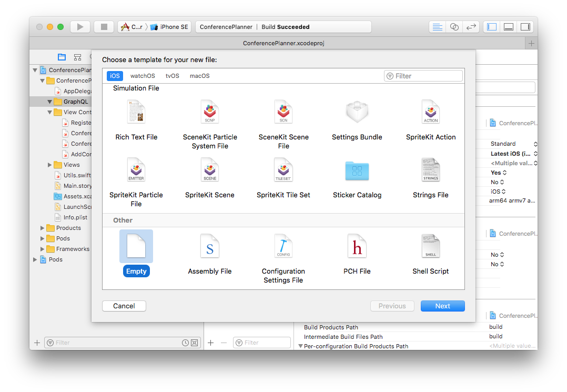567x392 pixels.
Task: Collapse the View Controllers folder
Action: tap(49, 112)
